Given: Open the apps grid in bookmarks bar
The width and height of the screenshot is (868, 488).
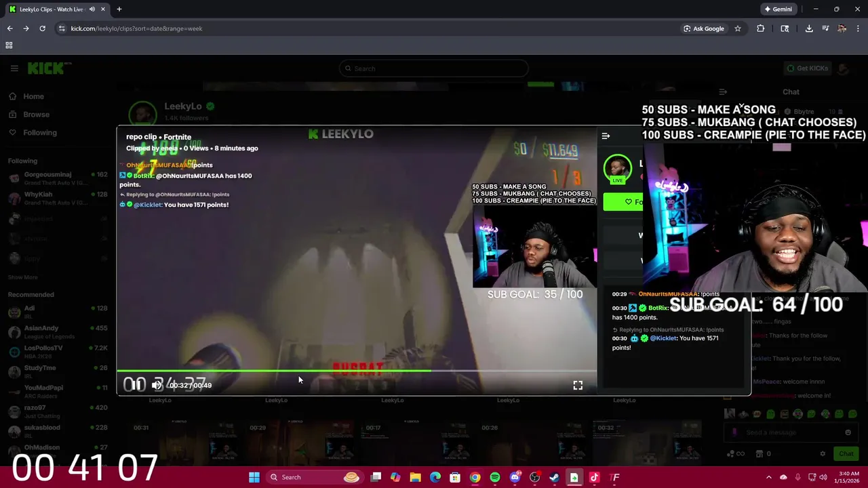Looking at the screenshot, I should pos(9,45).
